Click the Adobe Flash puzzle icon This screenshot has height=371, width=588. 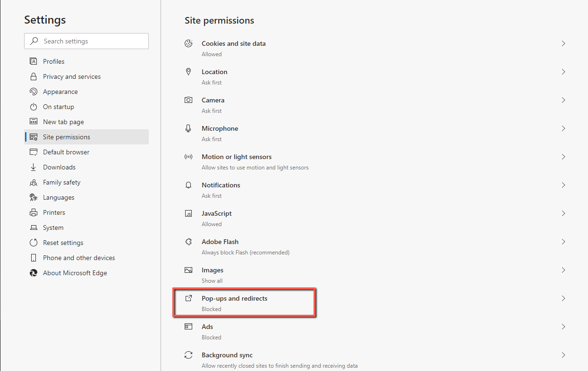pyautogui.click(x=188, y=242)
